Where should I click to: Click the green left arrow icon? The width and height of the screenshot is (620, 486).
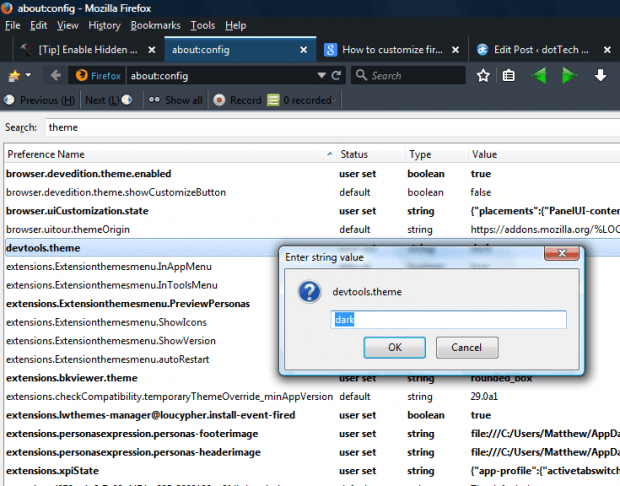pyautogui.click(x=539, y=75)
